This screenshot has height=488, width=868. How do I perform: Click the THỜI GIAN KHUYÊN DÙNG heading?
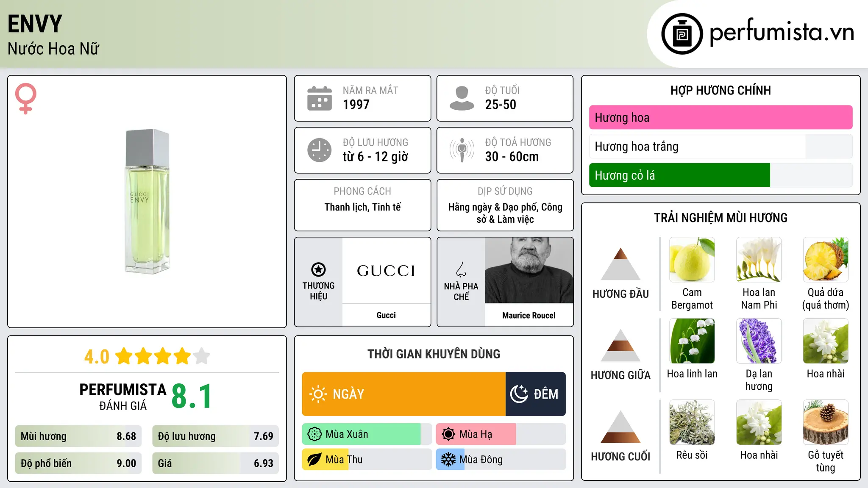(434, 354)
